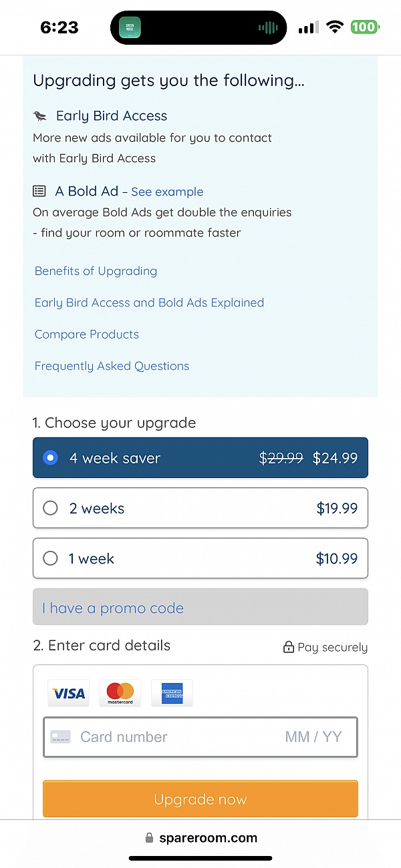The height and width of the screenshot is (868, 401).
Task: Tap the spareroom.com address bar
Action: pyautogui.click(x=200, y=838)
